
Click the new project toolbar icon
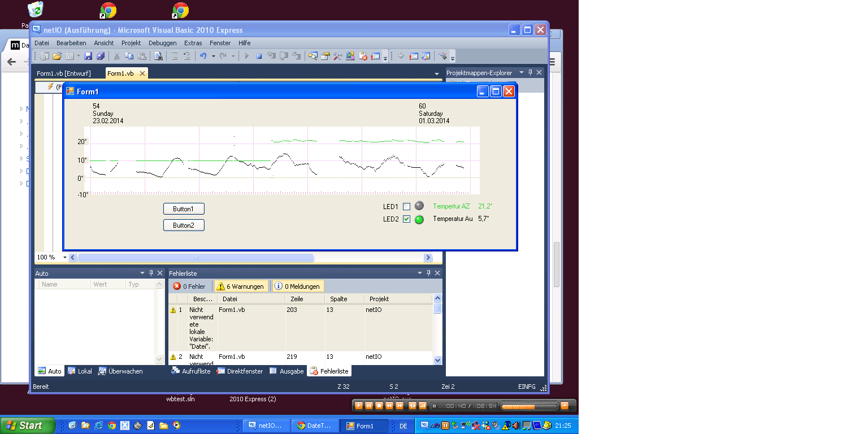coord(44,56)
